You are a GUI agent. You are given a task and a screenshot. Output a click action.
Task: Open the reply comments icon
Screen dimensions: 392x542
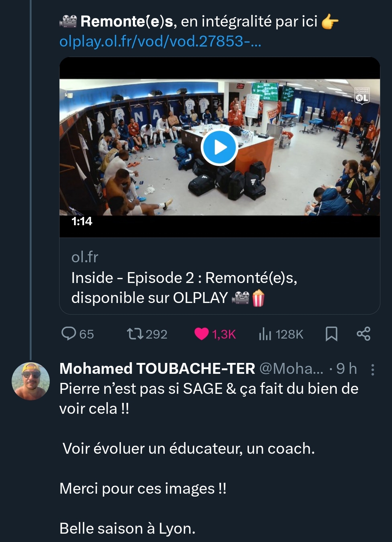pos(69,333)
